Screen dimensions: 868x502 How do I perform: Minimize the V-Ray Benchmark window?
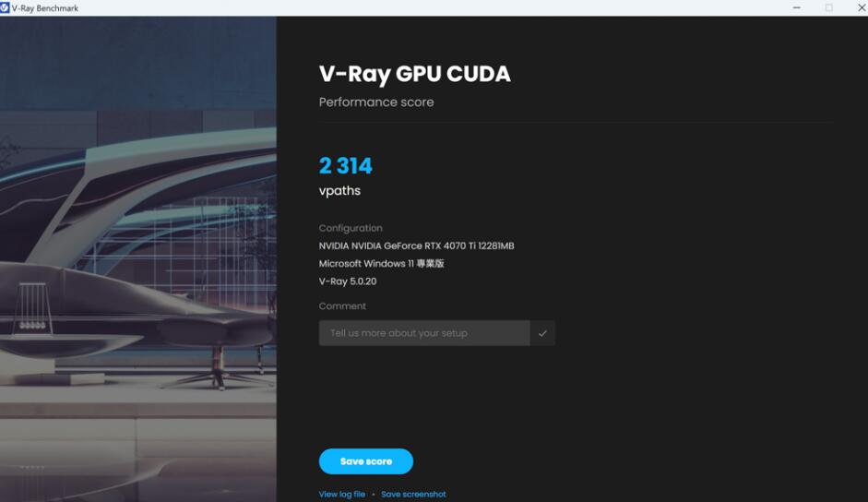click(797, 7)
